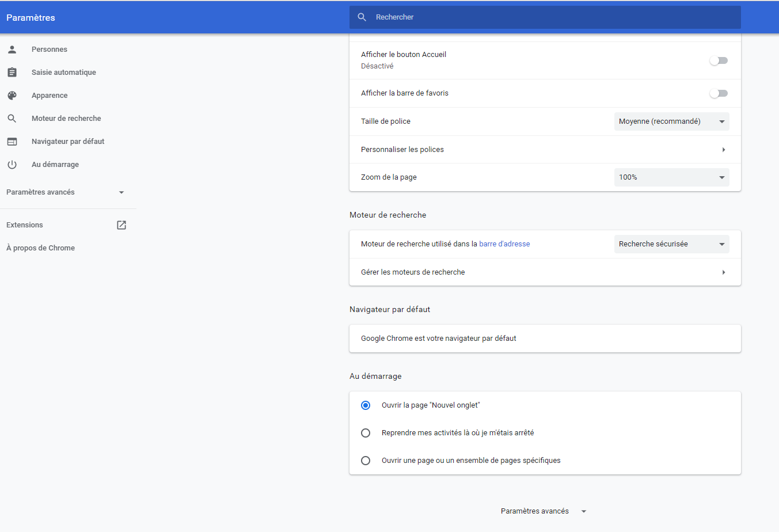Open Personnaliser les polices row arrow
This screenshot has height=532, width=779.
(724, 150)
